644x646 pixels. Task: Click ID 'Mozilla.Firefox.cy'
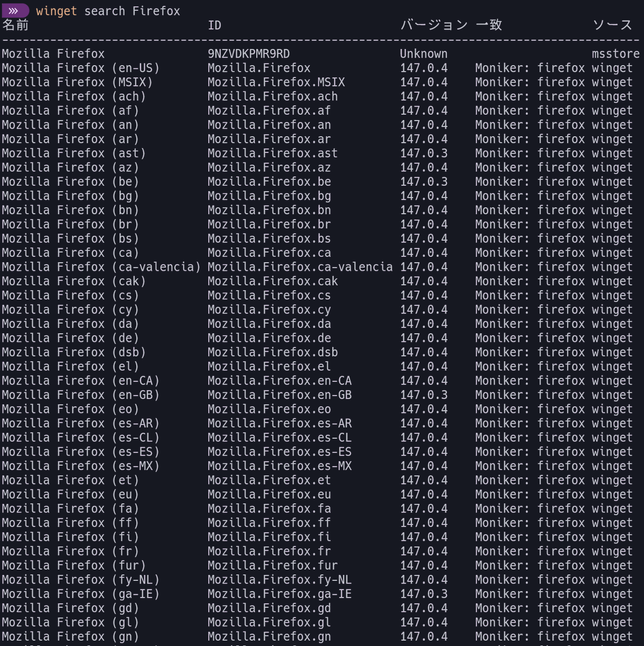click(269, 310)
